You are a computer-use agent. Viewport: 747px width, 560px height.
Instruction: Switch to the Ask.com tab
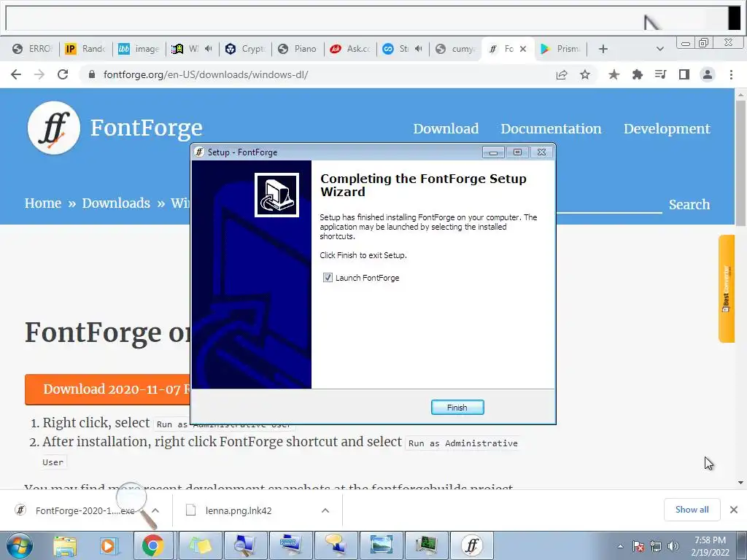click(x=351, y=49)
